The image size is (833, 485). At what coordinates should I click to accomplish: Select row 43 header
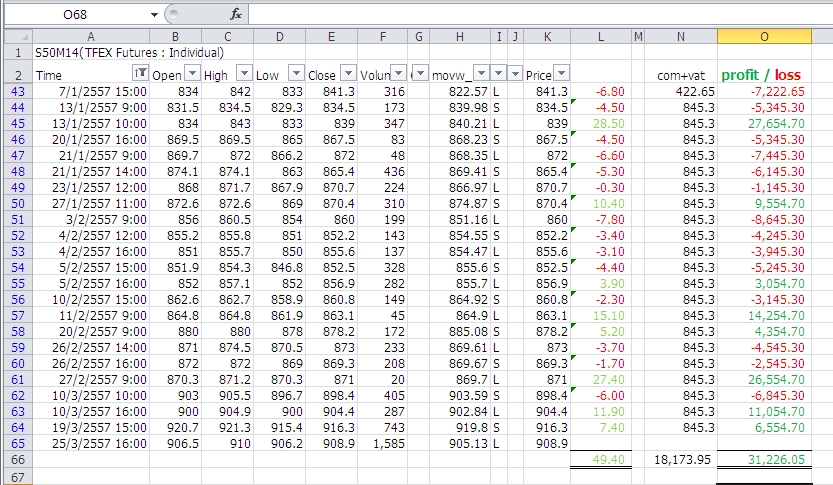click(x=18, y=91)
